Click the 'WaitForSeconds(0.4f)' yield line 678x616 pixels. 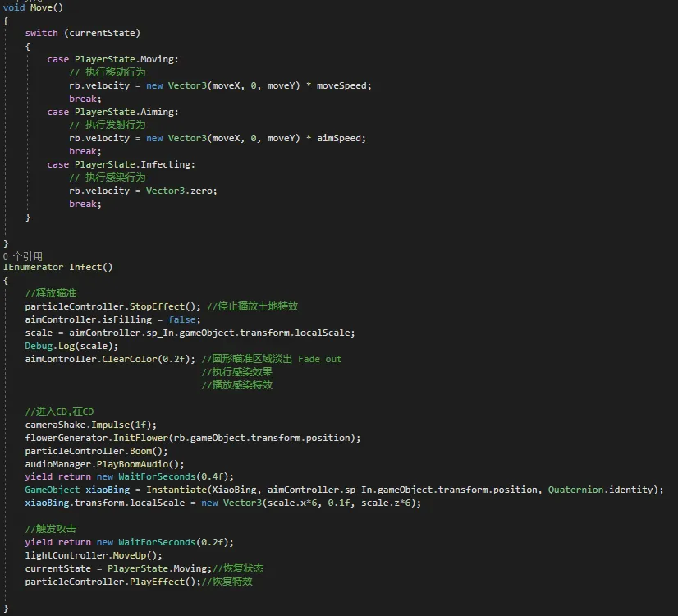pyautogui.click(x=130, y=476)
